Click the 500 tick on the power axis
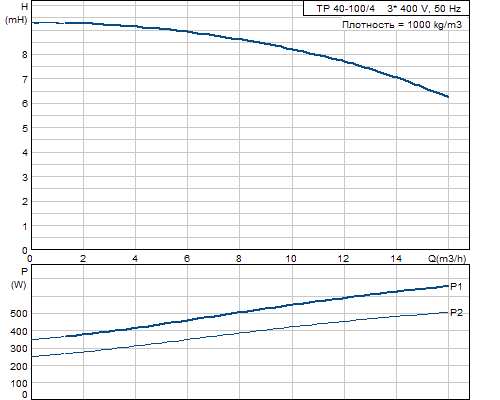500x400 pixels. (19, 314)
